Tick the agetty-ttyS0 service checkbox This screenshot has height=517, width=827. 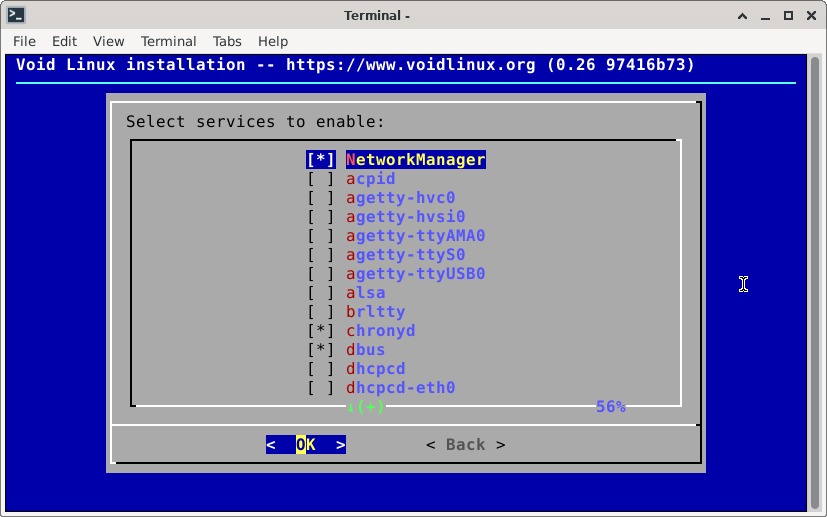tap(321, 255)
